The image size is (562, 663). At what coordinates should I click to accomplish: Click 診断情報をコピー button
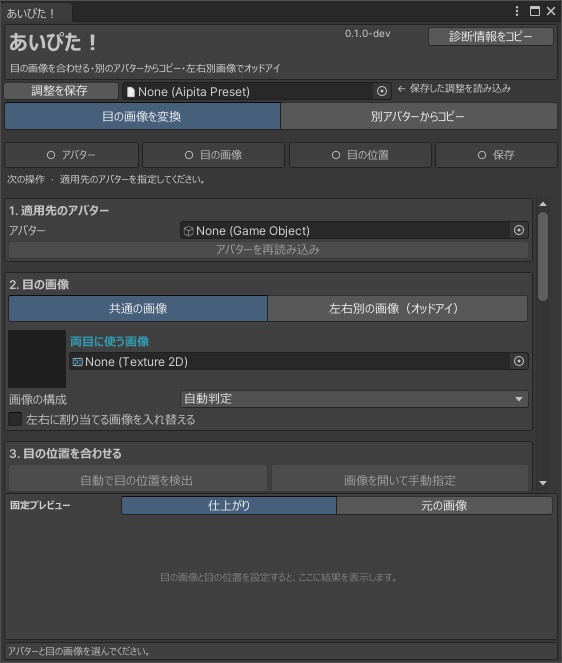pos(491,37)
